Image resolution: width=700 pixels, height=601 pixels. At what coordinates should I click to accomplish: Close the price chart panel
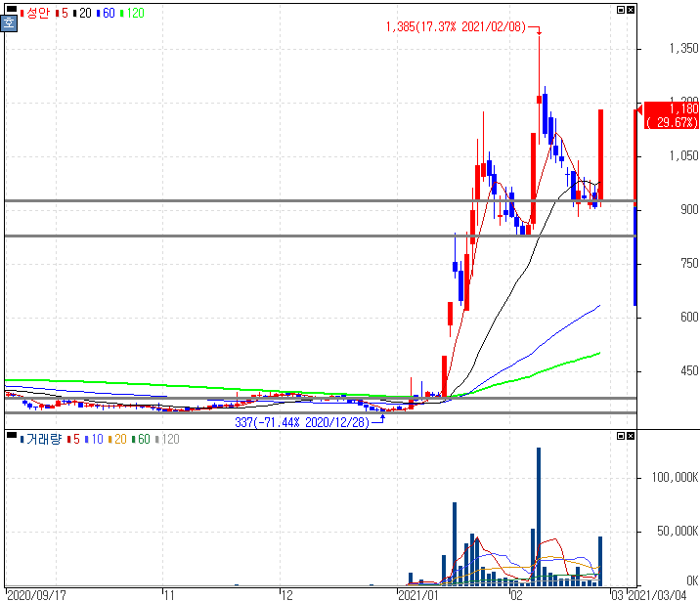(x=631, y=10)
